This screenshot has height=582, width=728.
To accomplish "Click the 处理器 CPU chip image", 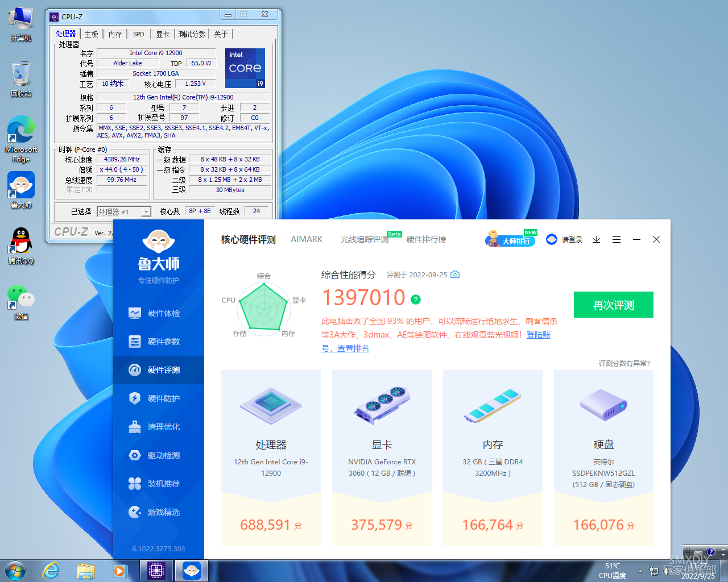I will (271, 405).
